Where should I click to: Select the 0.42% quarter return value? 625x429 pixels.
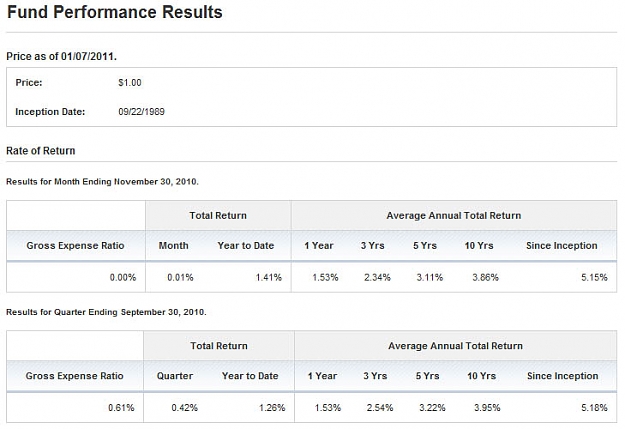(x=185, y=408)
